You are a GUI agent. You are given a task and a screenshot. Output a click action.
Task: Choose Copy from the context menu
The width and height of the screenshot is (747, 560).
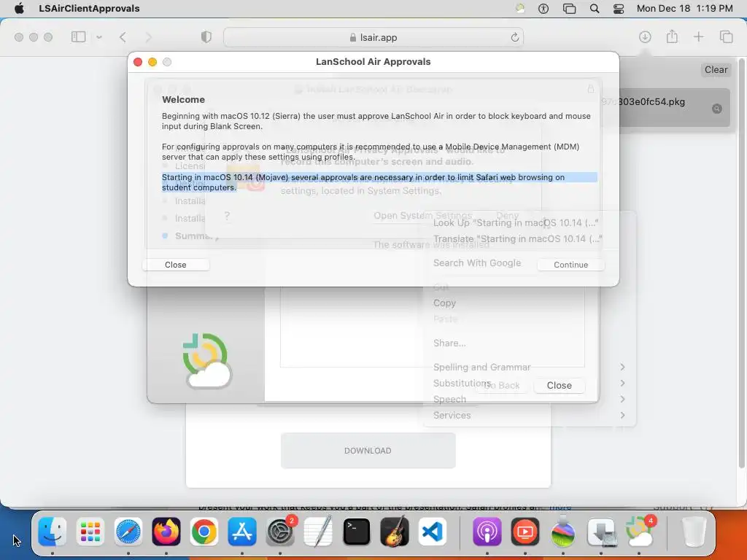click(444, 303)
